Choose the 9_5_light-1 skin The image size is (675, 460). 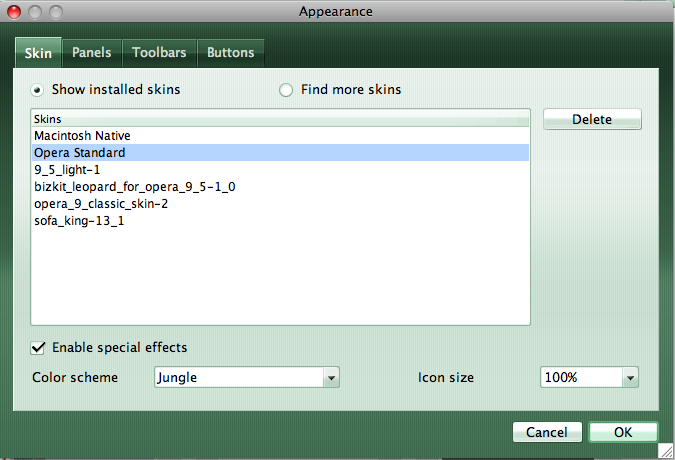point(280,170)
